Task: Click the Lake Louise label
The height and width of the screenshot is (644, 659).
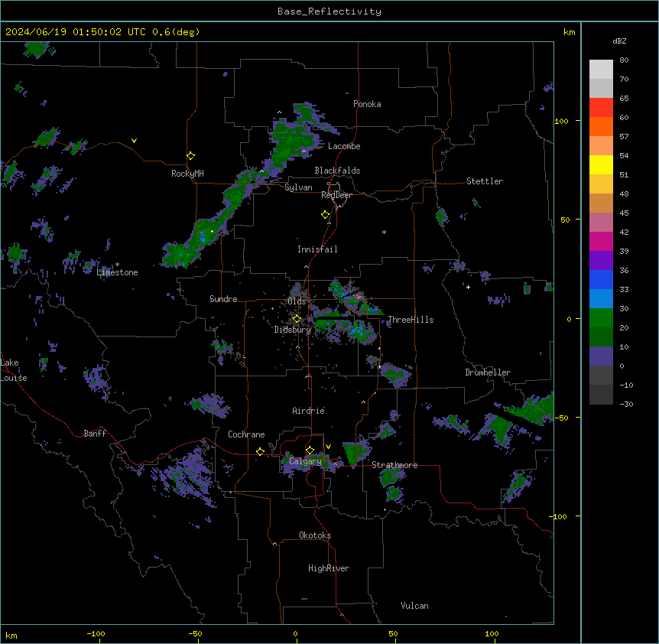Action: (14, 370)
